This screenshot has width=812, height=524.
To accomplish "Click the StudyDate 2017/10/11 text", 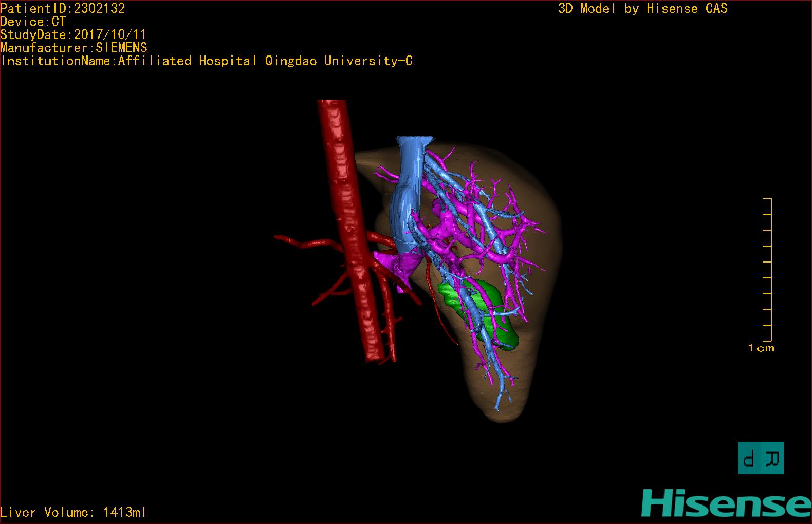I will click(x=73, y=35).
